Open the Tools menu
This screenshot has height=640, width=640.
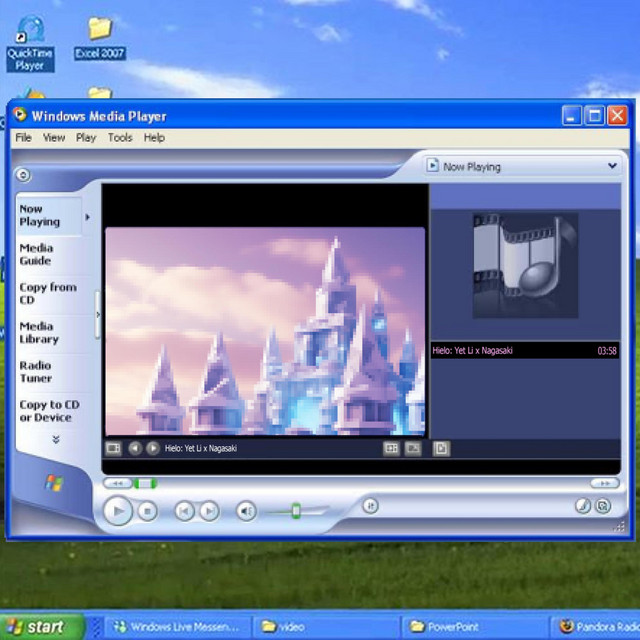pos(120,138)
